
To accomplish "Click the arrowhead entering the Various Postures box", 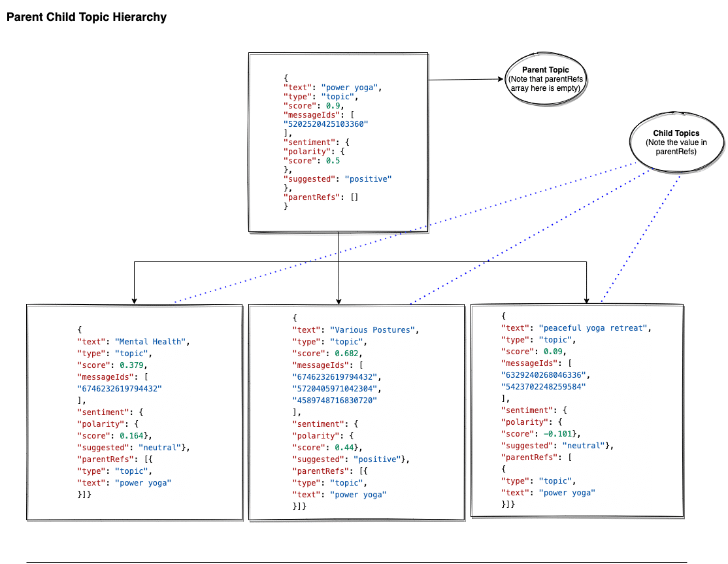I will tap(339, 300).
